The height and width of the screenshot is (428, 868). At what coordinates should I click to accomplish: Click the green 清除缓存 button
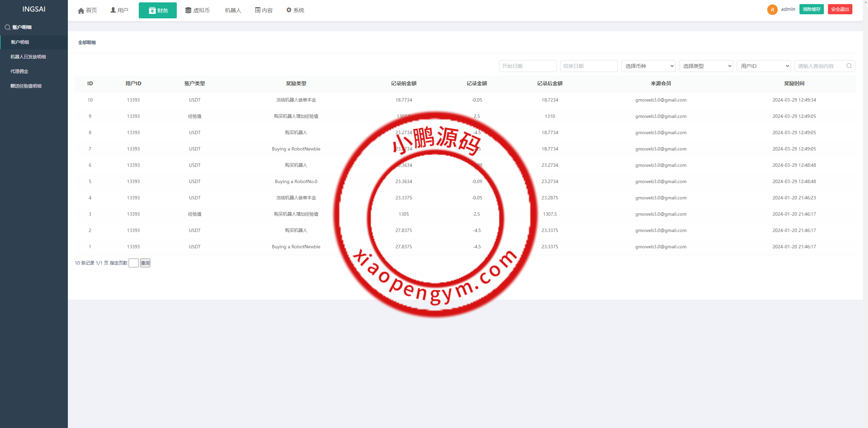pos(811,9)
